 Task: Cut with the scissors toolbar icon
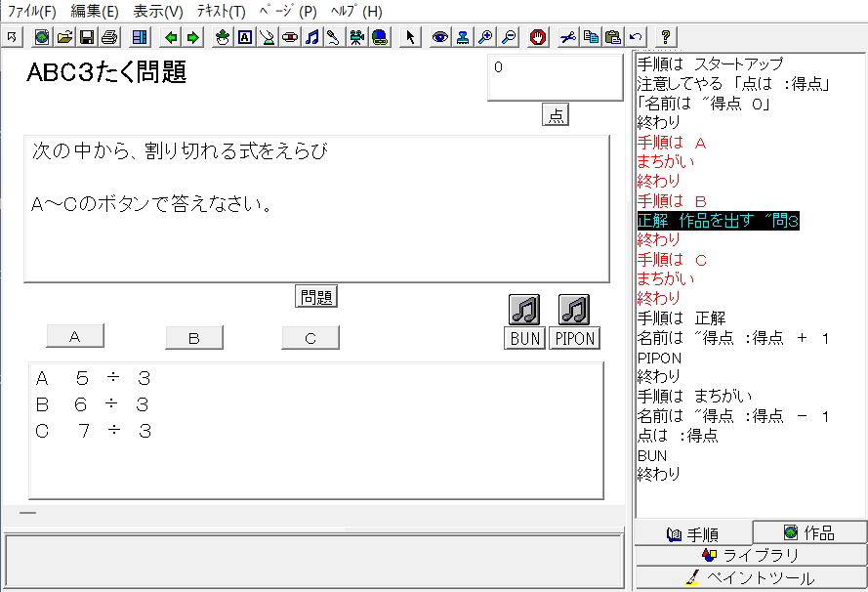pos(568,37)
